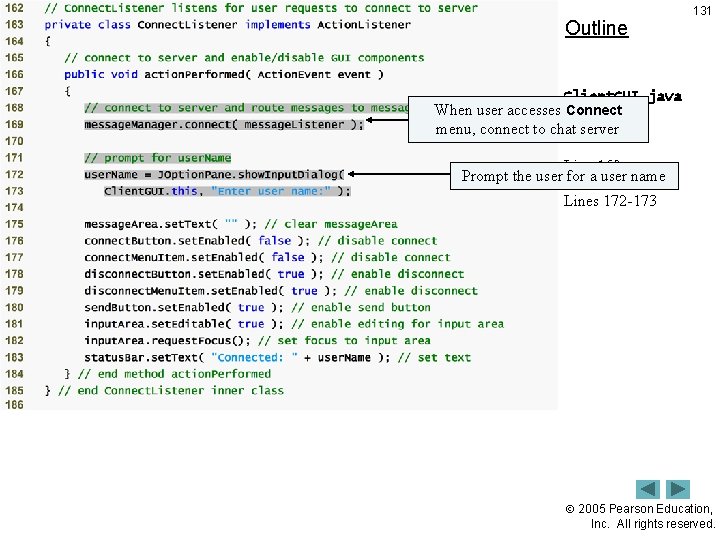Click the comment "// enable send button"

361,307
